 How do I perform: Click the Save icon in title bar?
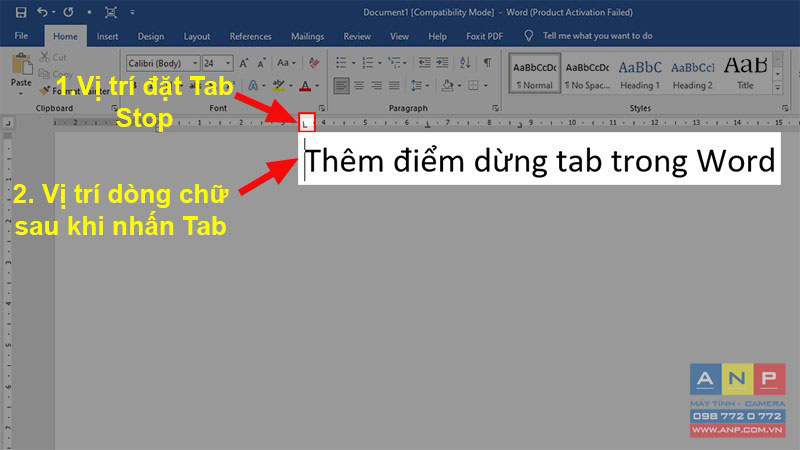pyautogui.click(x=21, y=12)
